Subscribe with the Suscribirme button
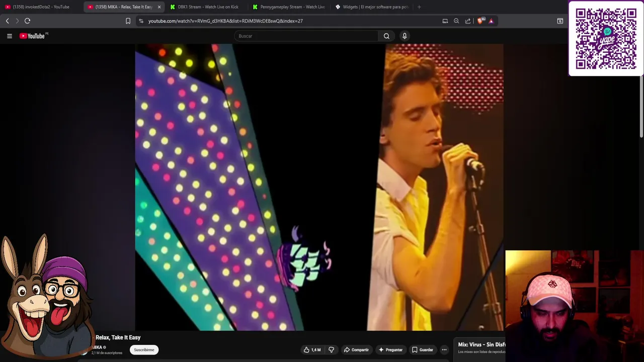The width and height of the screenshot is (644, 362). point(144,349)
